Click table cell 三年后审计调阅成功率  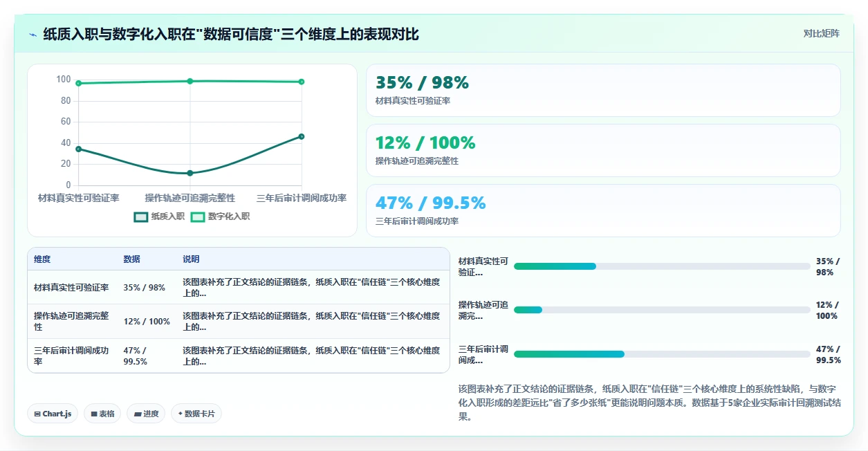(x=71, y=356)
